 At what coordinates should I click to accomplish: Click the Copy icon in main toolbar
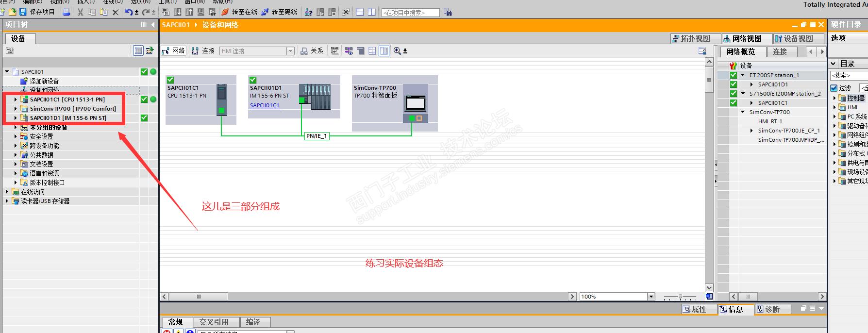point(92,12)
